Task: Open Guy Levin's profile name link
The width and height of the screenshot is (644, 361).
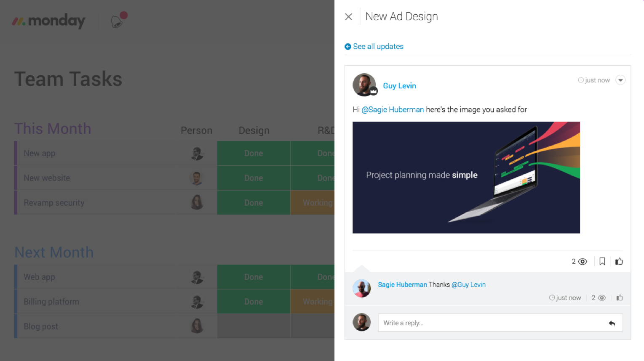Action: (x=399, y=86)
